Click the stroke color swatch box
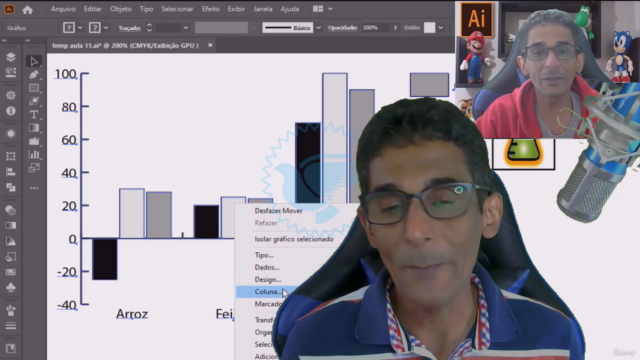Viewport: 640px width, 360px height. click(95, 28)
